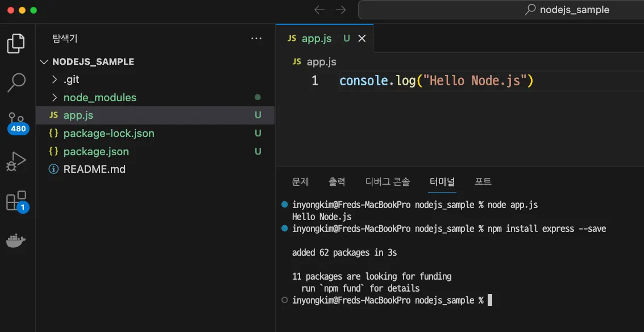Close the app.js editor tab
644x332 pixels.
tap(362, 39)
